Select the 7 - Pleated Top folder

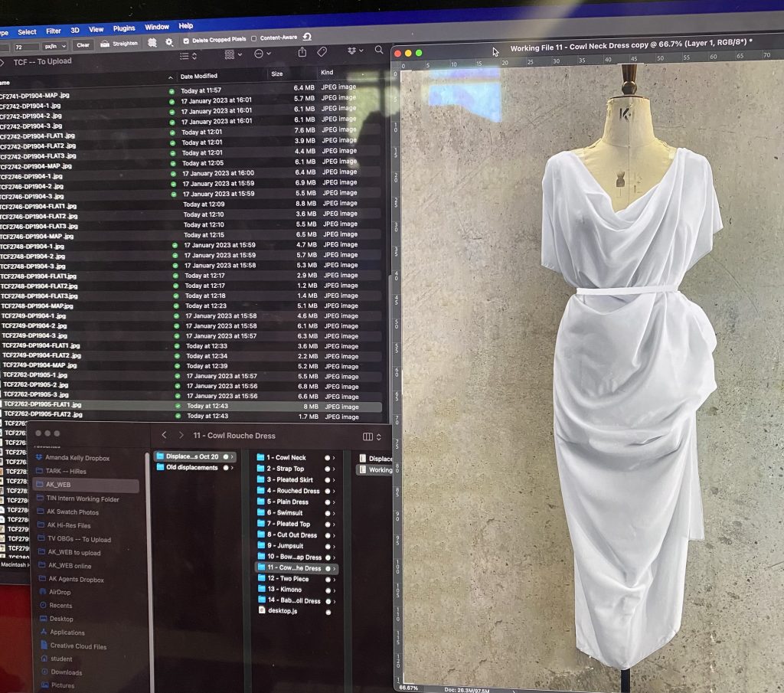[x=288, y=524]
